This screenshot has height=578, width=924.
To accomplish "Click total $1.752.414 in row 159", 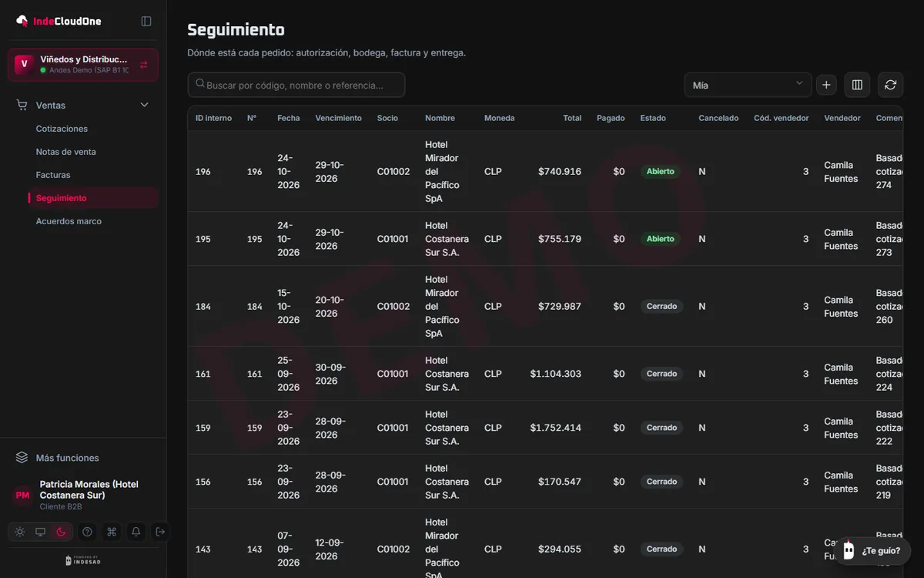I will tap(555, 428).
